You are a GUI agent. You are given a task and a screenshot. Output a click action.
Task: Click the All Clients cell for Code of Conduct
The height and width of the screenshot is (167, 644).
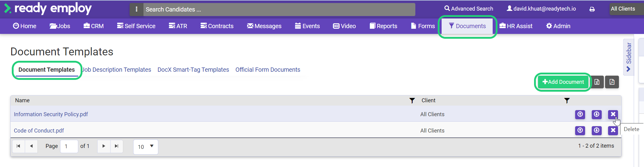click(x=432, y=131)
